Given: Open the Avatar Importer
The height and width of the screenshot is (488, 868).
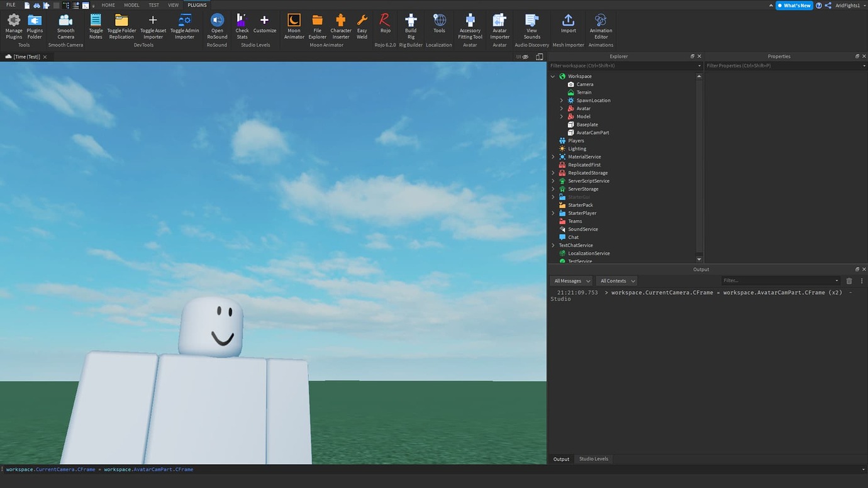Looking at the screenshot, I should pos(499,25).
